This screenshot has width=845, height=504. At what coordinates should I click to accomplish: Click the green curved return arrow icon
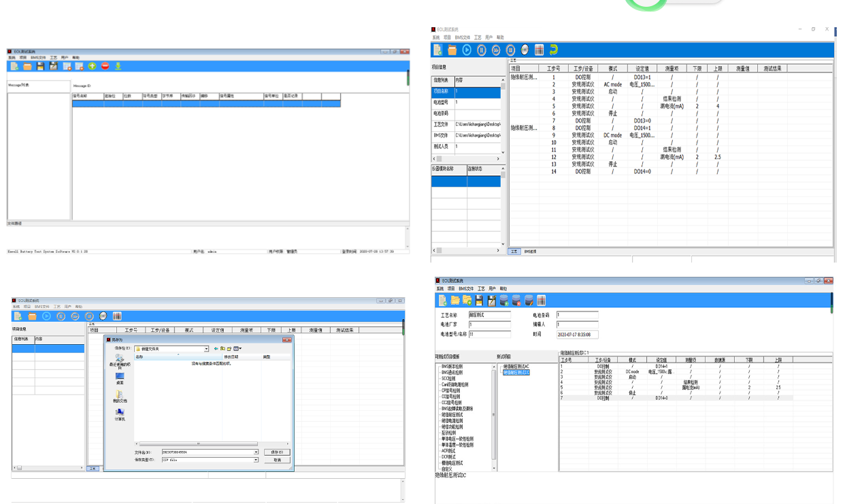554,50
